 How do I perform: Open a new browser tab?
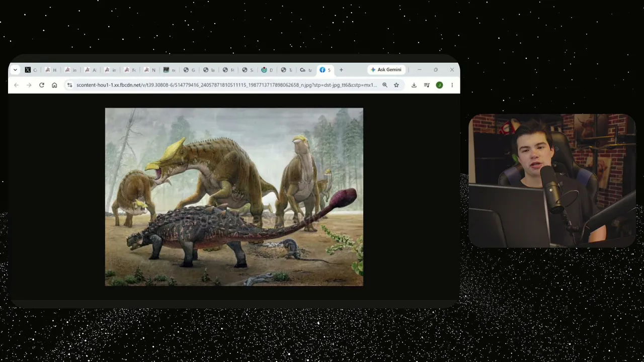point(341,70)
